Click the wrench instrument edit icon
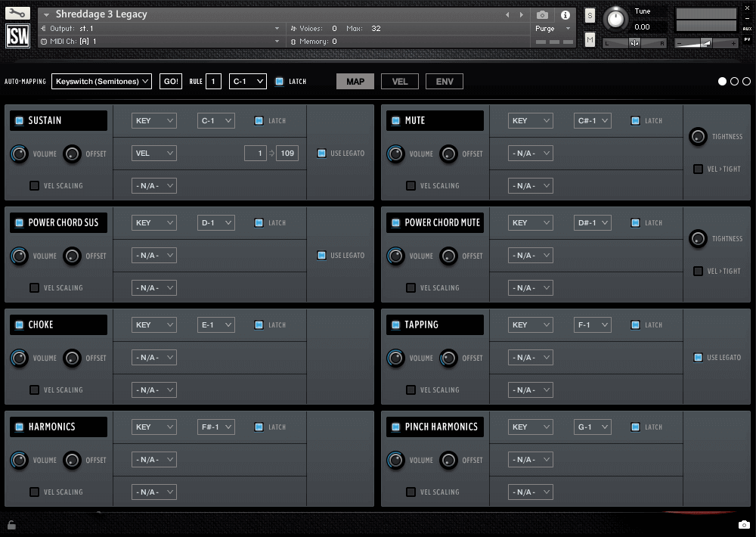This screenshot has width=756, height=537. tap(17, 13)
